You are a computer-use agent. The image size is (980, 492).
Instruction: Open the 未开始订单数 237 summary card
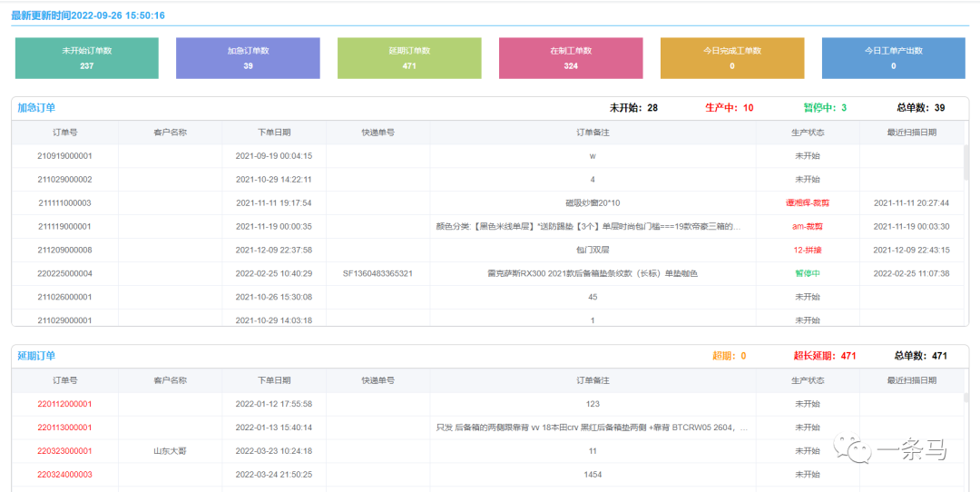(x=87, y=58)
